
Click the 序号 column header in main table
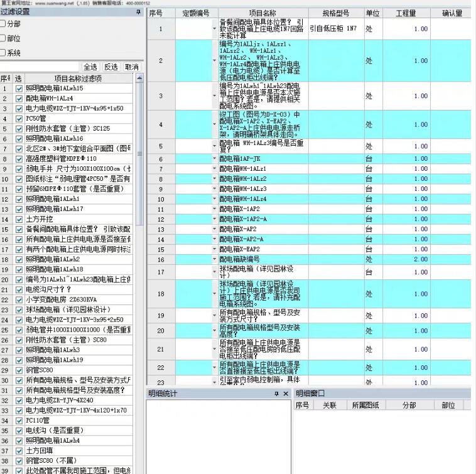click(161, 13)
